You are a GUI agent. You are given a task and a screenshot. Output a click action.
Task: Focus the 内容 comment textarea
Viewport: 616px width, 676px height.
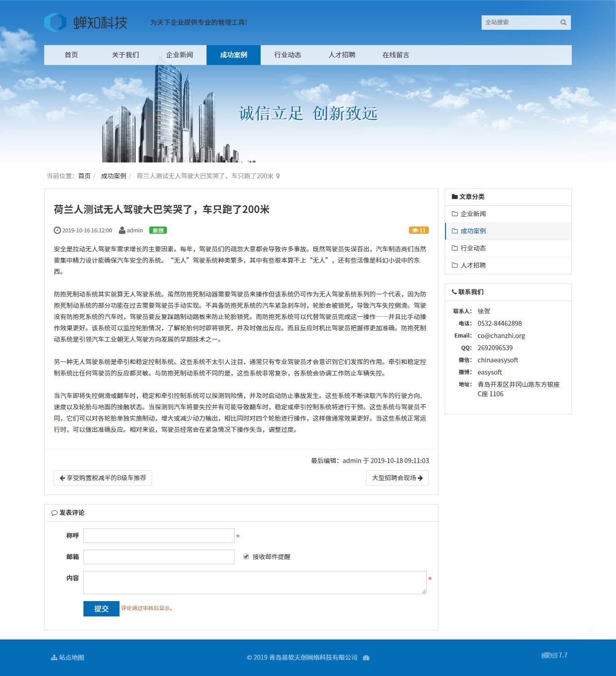pyautogui.click(x=255, y=583)
